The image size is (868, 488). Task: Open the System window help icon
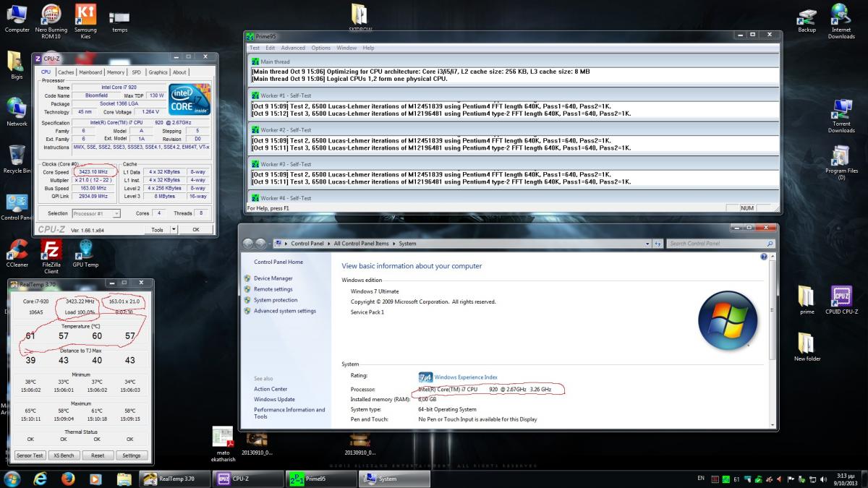pyautogui.click(x=764, y=257)
